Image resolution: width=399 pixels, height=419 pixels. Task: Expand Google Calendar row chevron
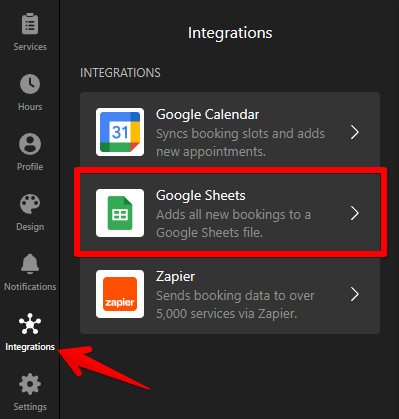(355, 132)
